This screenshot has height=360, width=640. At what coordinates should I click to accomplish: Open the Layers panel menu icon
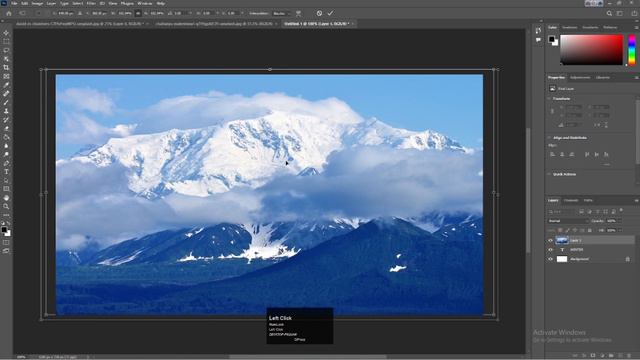click(636, 200)
